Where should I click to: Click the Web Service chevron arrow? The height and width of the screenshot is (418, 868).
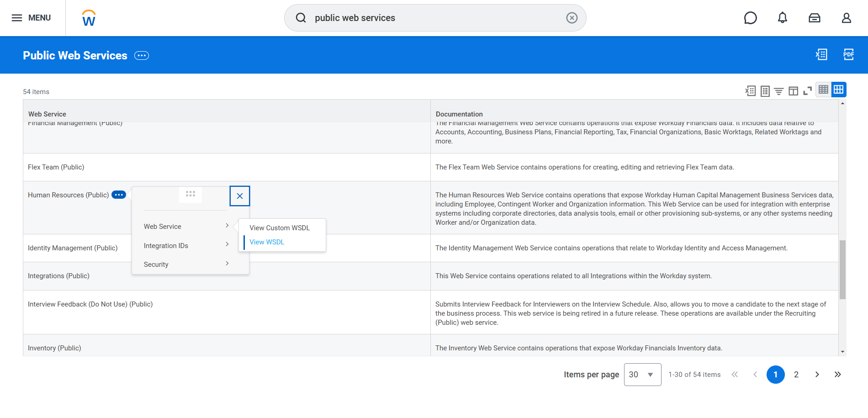(x=227, y=226)
